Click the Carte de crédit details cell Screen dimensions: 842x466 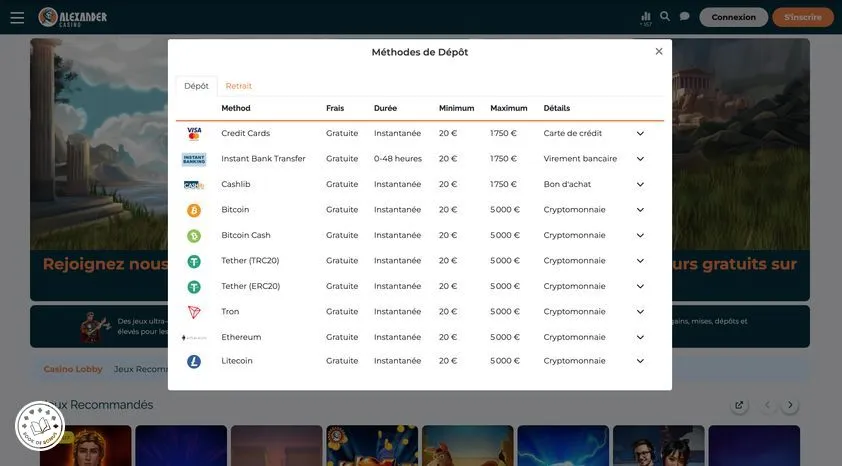pos(572,133)
